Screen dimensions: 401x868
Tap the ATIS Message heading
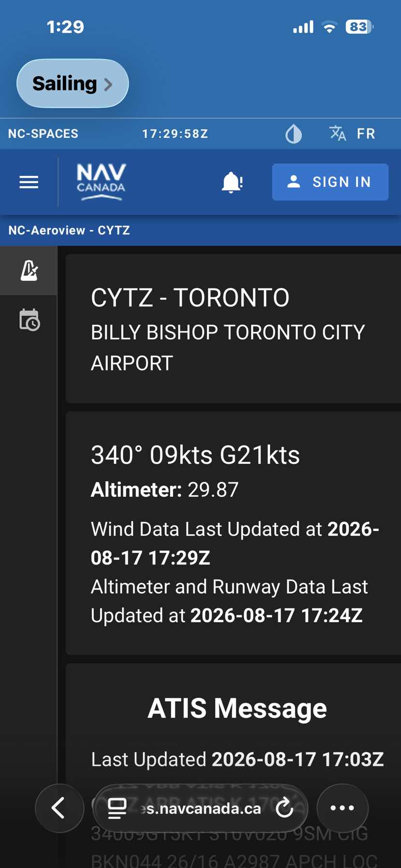[237, 709]
